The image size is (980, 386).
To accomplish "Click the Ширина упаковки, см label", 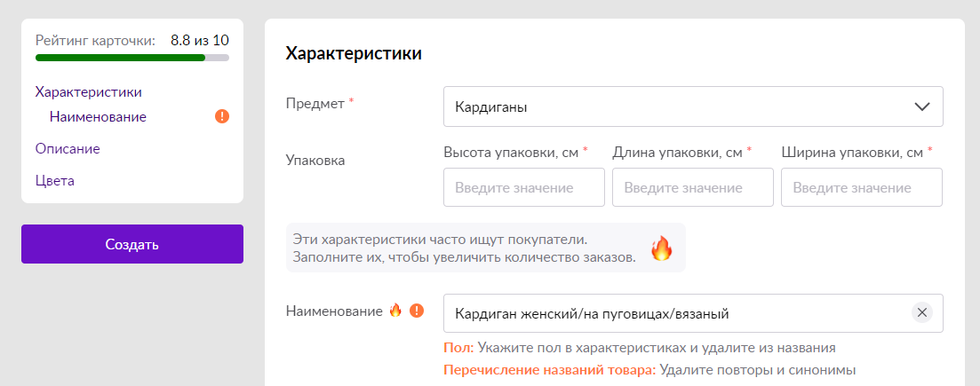I will coord(857,152).
